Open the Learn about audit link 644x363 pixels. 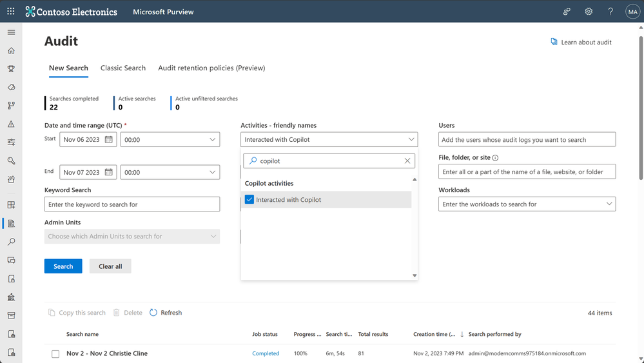581,42
